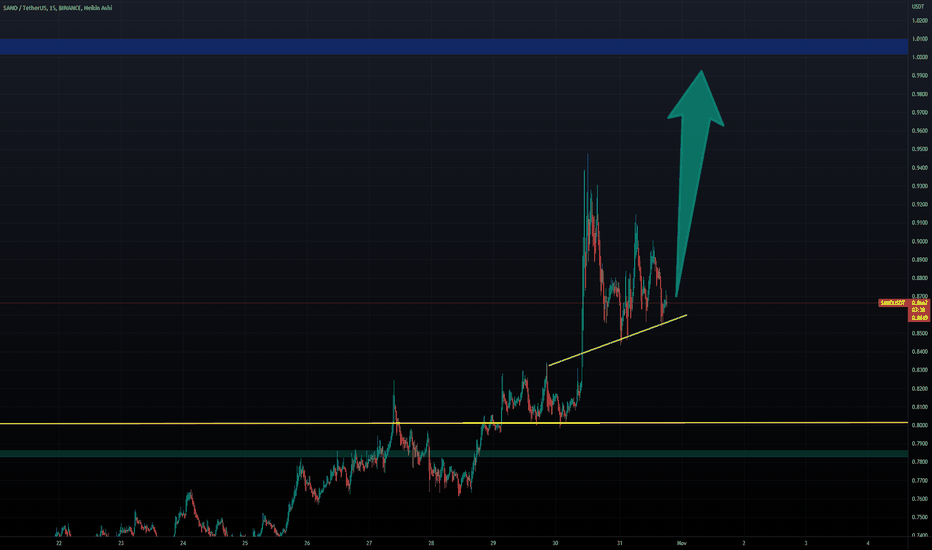Select the blue resistance zone rectangle

[x=454, y=46]
